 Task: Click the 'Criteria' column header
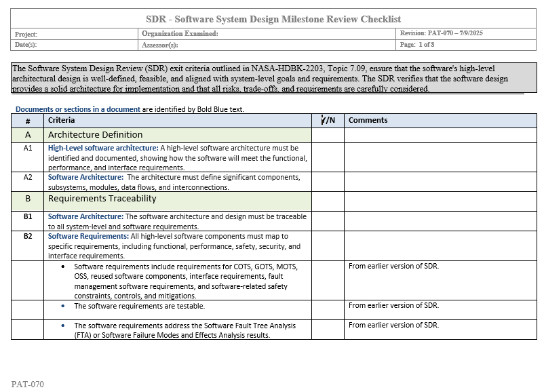click(x=62, y=120)
